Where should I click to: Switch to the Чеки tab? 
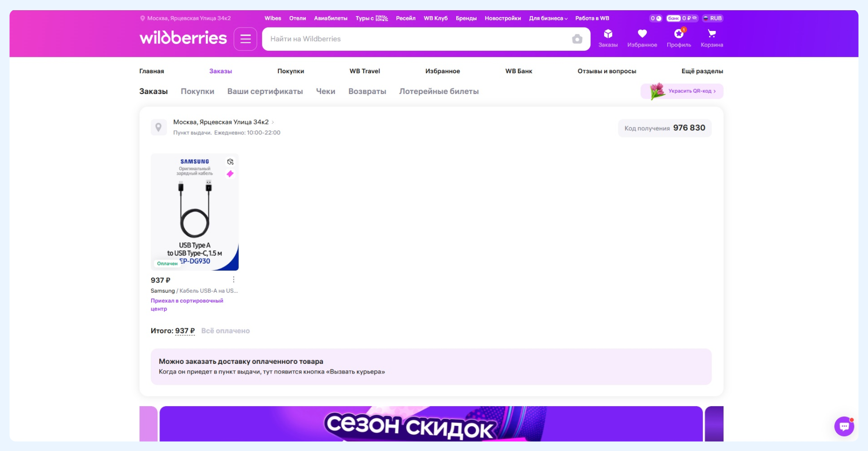[x=325, y=91]
